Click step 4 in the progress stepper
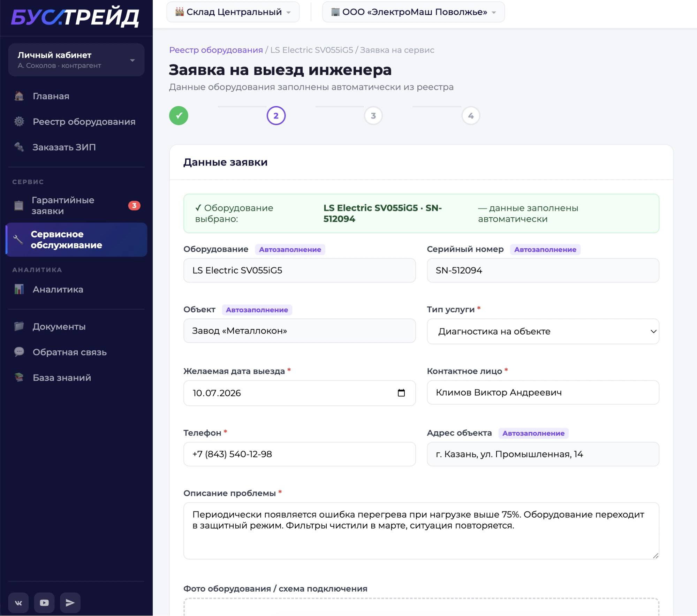This screenshot has height=616, width=697. pyautogui.click(x=471, y=116)
